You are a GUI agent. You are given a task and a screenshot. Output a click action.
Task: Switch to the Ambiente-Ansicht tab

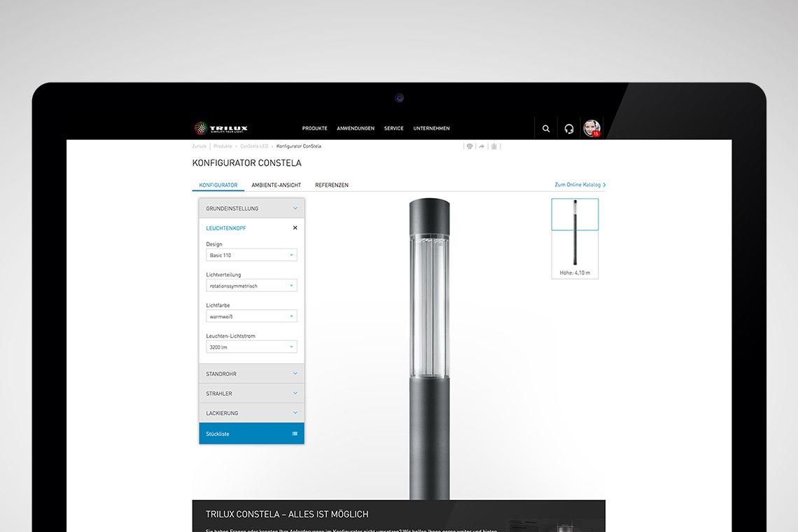tap(276, 185)
